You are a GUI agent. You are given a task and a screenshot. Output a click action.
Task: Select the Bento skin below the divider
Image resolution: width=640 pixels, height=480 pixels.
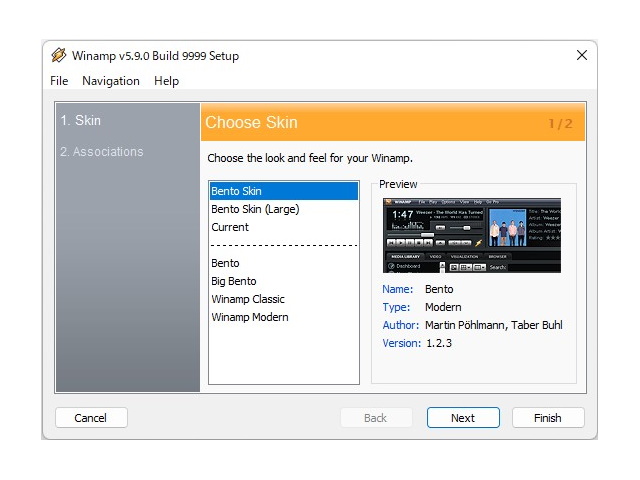point(284,263)
